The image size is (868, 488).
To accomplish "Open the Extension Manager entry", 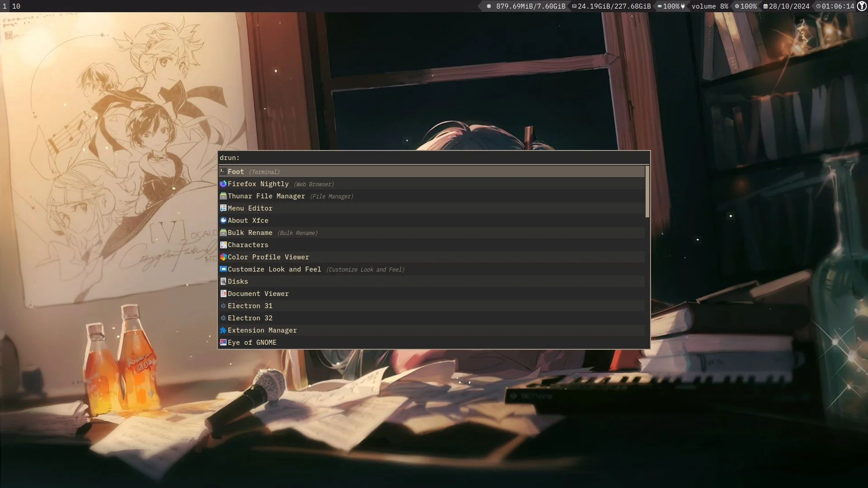I will click(432, 330).
